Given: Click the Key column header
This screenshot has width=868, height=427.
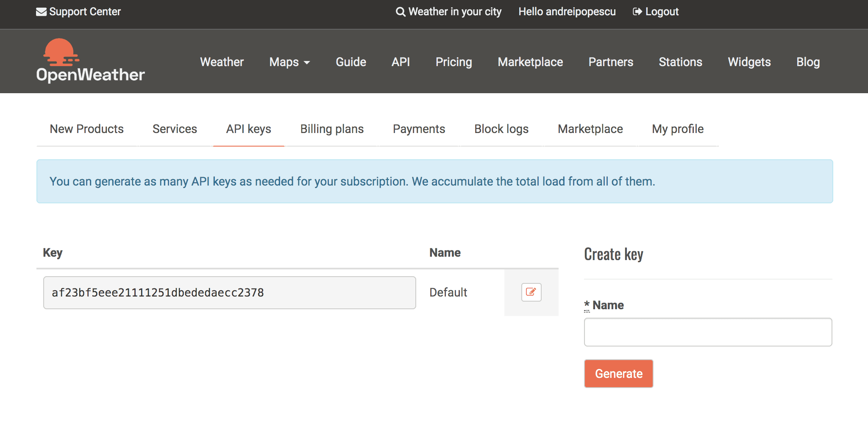Looking at the screenshot, I should click(x=53, y=253).
